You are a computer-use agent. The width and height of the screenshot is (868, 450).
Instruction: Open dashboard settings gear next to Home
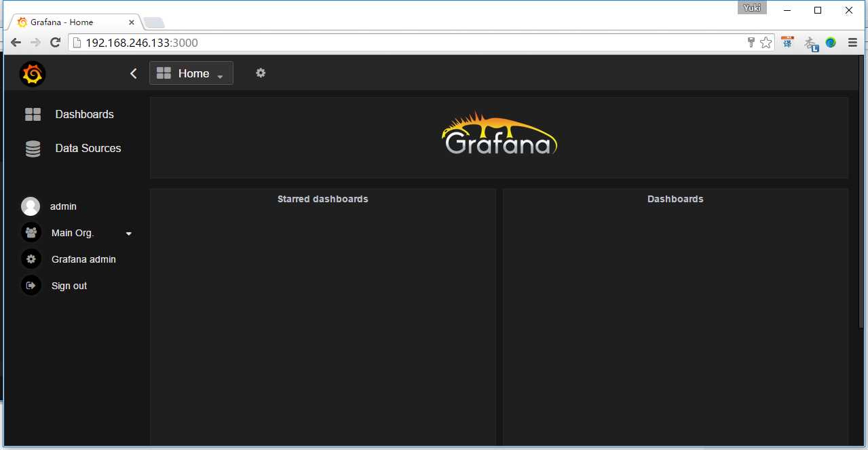261,73
